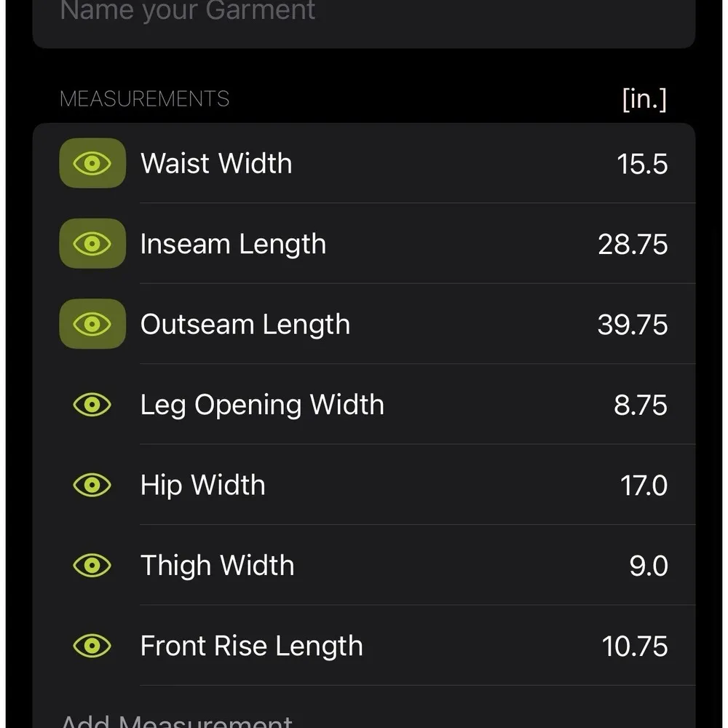Select the Thigh Width measurement label
Viewport: 728px width, 728px height.
pos(217,566)
